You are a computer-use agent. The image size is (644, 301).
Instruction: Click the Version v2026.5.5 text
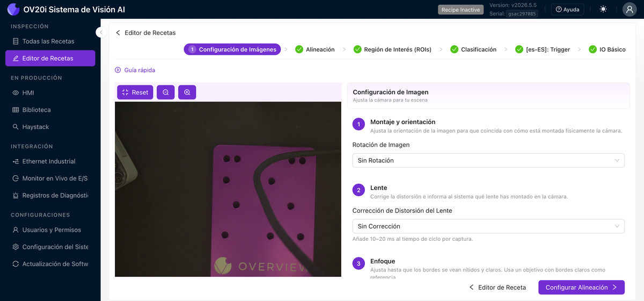coord(513,5)
